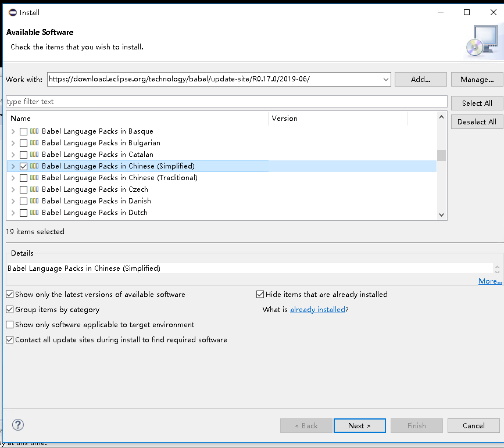504x448 pixels.
Task: Click category icon for Danish language pack
Action: 34,201
